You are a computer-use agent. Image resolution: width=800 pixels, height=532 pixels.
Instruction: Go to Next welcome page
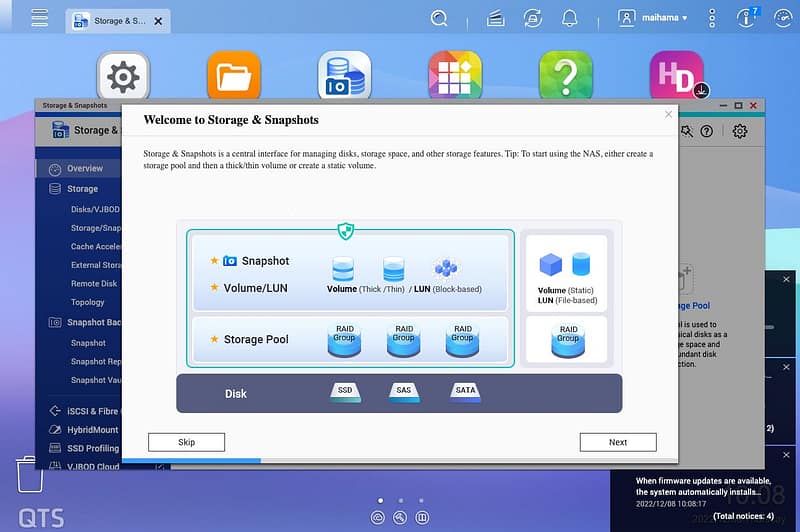(x=618, y=442)
